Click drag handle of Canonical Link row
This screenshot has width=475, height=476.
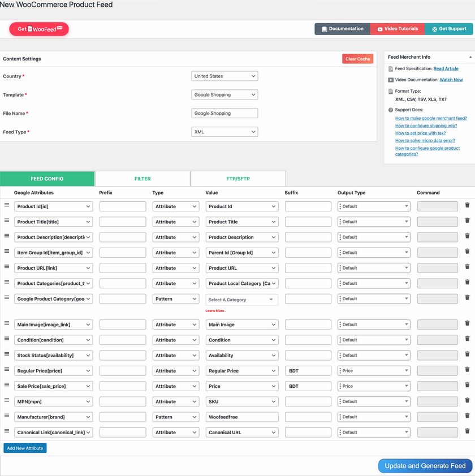pyautogui.click(x=7, y=431)
